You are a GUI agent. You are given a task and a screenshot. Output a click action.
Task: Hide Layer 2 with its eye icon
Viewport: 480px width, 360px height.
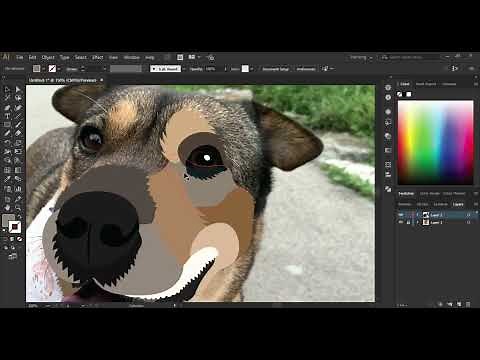[x=401, y=215]
